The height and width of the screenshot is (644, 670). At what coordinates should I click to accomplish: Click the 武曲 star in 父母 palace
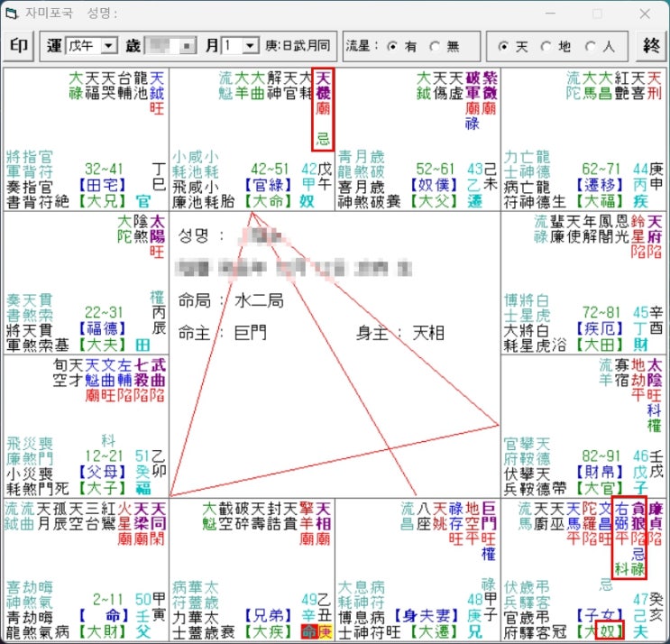pos(158,373)
